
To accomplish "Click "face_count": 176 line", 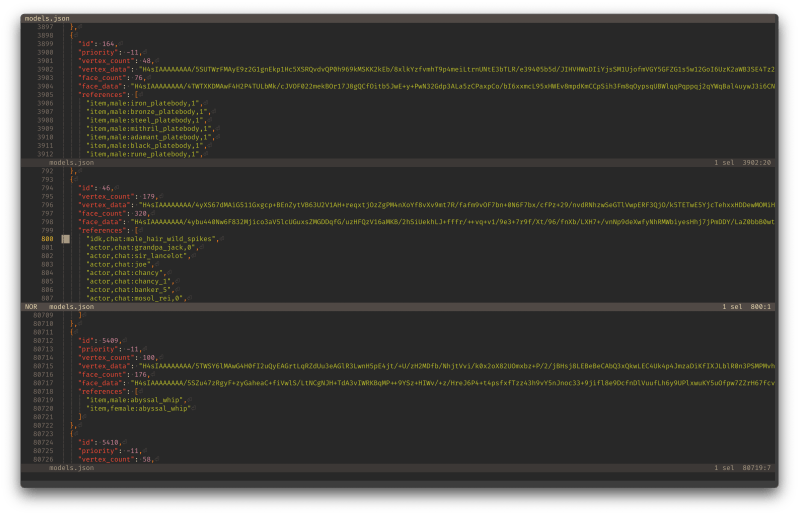I will pyautogui.click(x=114, y=374).
